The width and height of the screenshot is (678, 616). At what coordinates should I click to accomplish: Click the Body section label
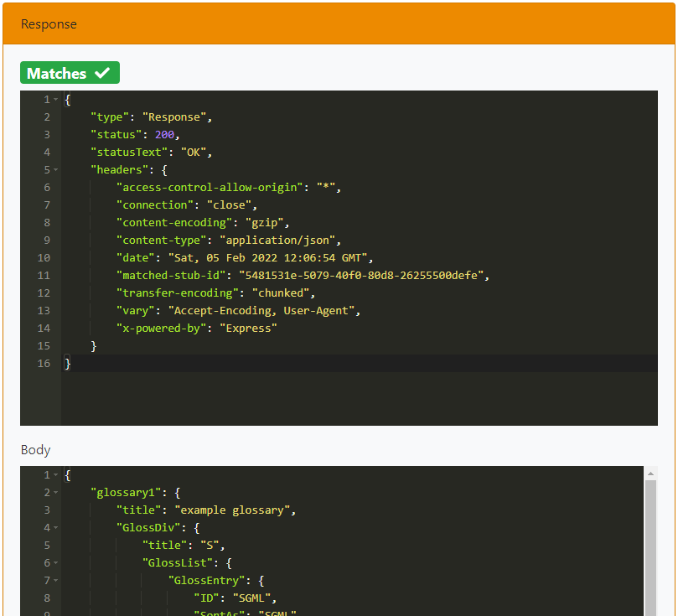[x=35, y=450]
